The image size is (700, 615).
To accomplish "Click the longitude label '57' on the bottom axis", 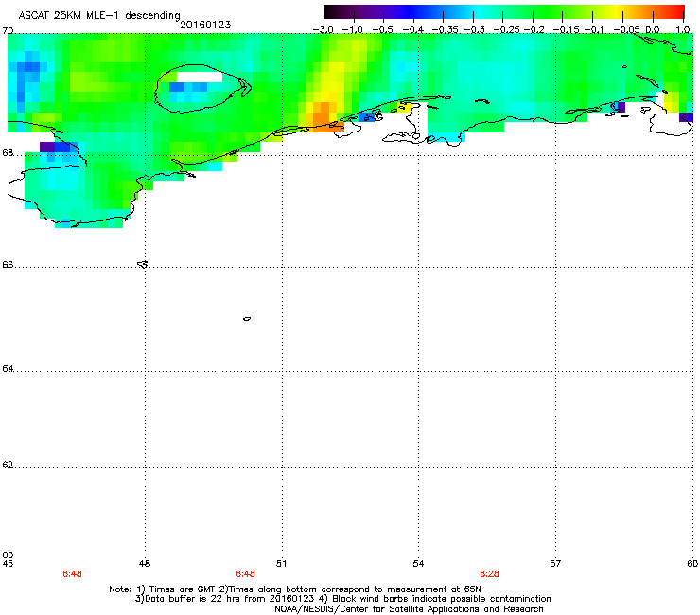I will coord(555,564).
